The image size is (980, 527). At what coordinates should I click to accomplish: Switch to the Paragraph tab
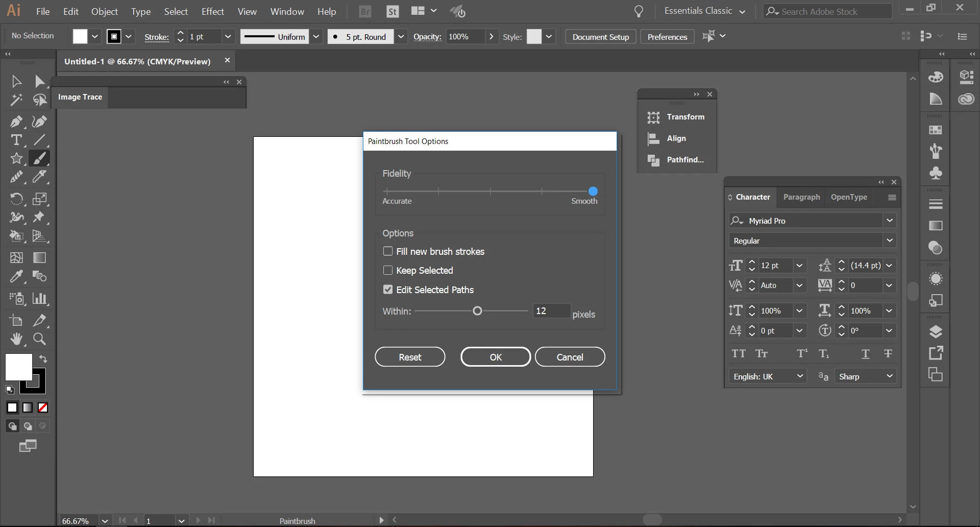(x=801, y=197)
